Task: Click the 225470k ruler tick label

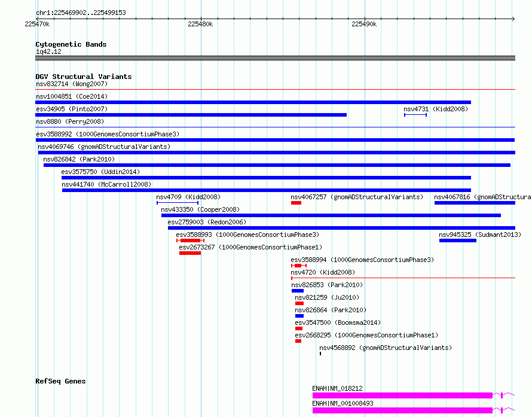Action: coord(37,24)
